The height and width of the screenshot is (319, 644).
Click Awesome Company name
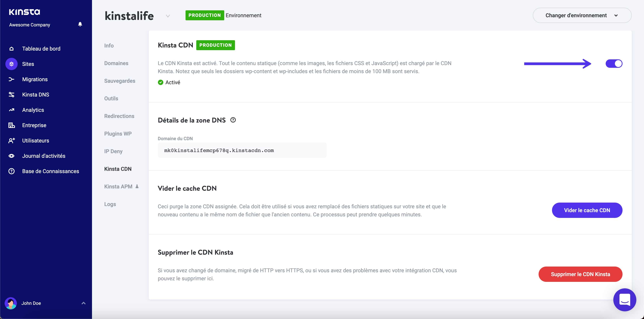tap(30, 25)
